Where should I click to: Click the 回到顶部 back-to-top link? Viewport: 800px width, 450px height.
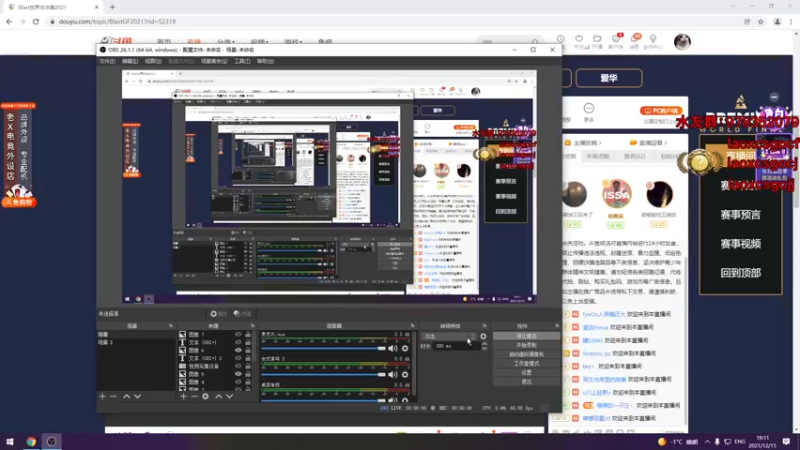point(740,273)
